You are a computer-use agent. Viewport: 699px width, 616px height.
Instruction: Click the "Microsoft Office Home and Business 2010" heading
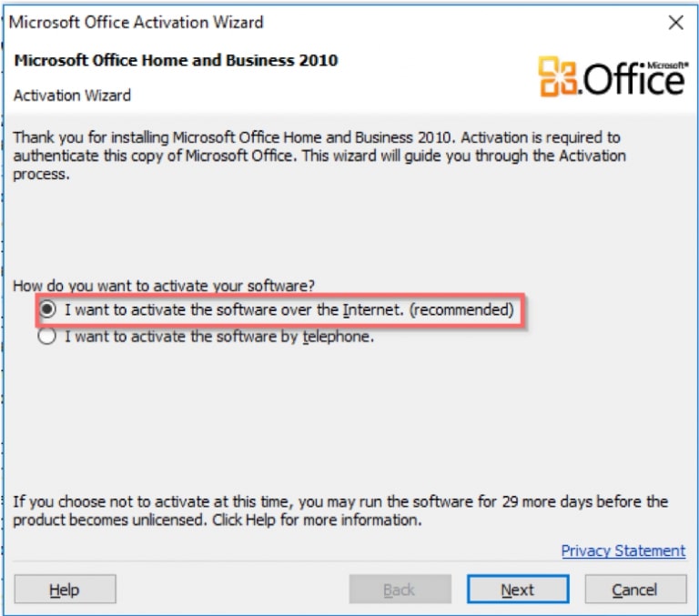coord(177,61)
